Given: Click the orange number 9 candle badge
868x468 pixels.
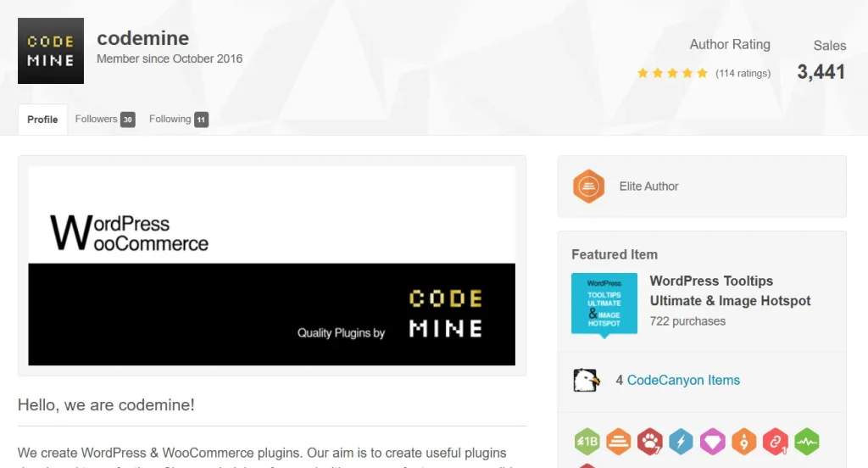Looking at the screenshot, I should 744,442.
